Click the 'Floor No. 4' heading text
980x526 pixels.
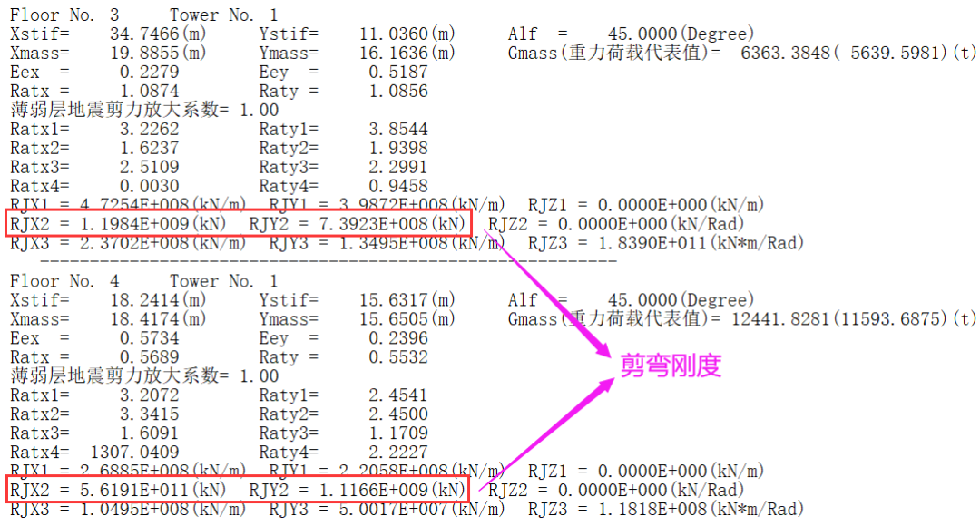pyautogui.click(x=64, y=281)
